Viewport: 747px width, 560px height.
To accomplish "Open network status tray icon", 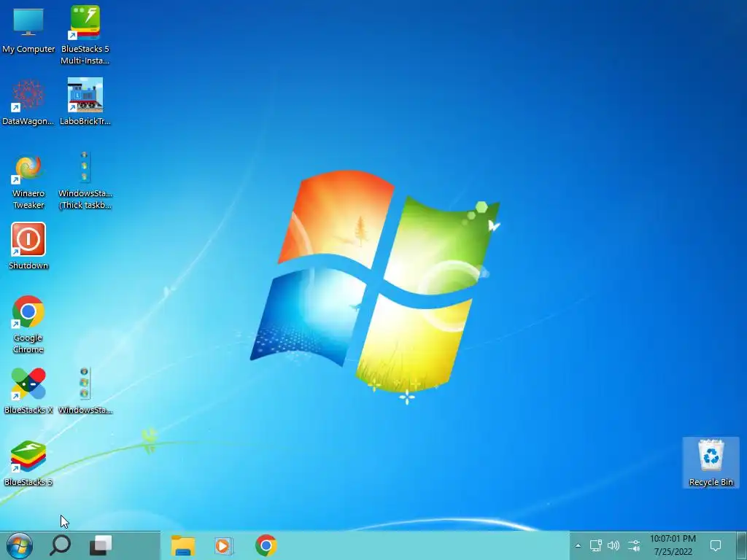I will coord(595,545).
